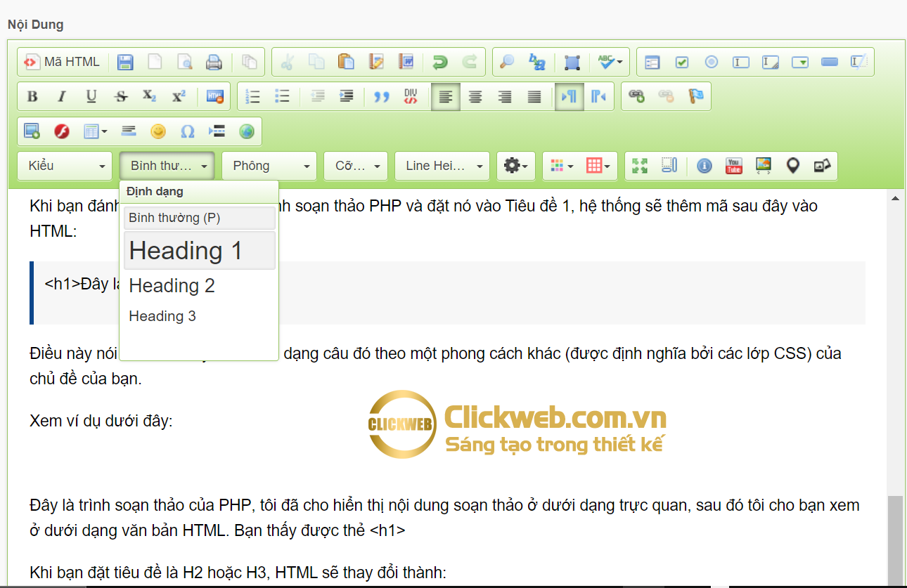Insert a map location pin

[x=793, y=166]
